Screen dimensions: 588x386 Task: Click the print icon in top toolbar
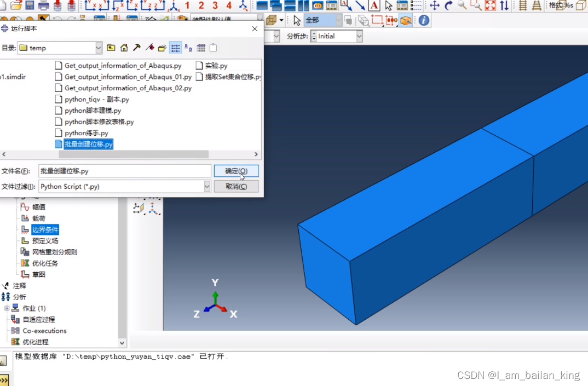coord(44,5)
